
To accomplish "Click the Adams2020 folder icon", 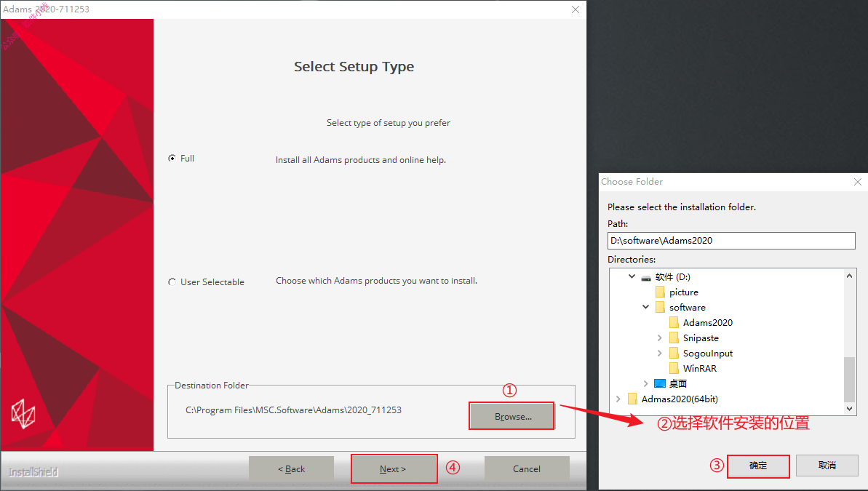I will coord(674,323).
